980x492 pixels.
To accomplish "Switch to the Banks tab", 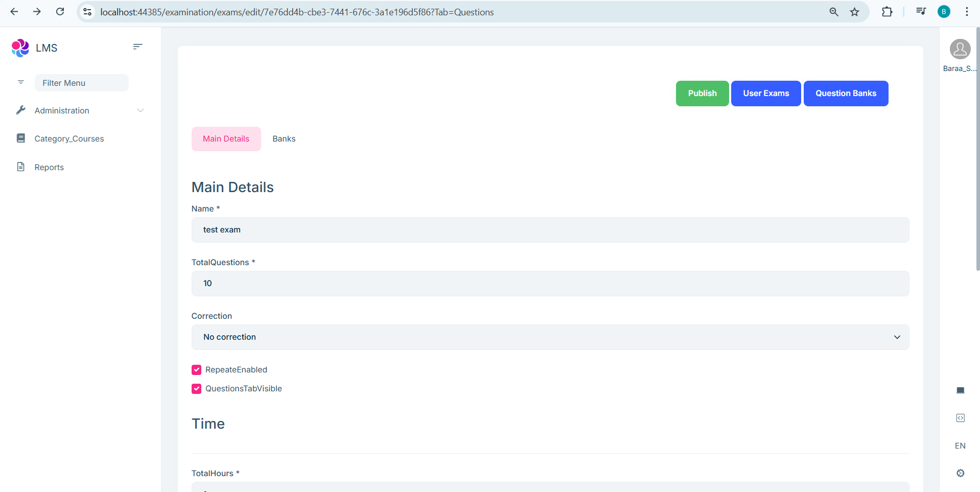I will (x=284, y=139).
